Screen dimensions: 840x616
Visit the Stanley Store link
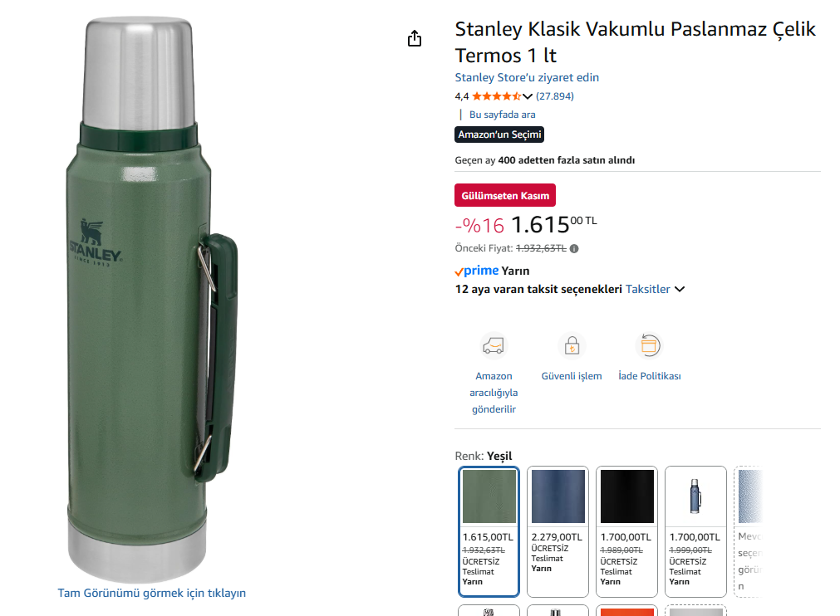[x=527, y=77]
